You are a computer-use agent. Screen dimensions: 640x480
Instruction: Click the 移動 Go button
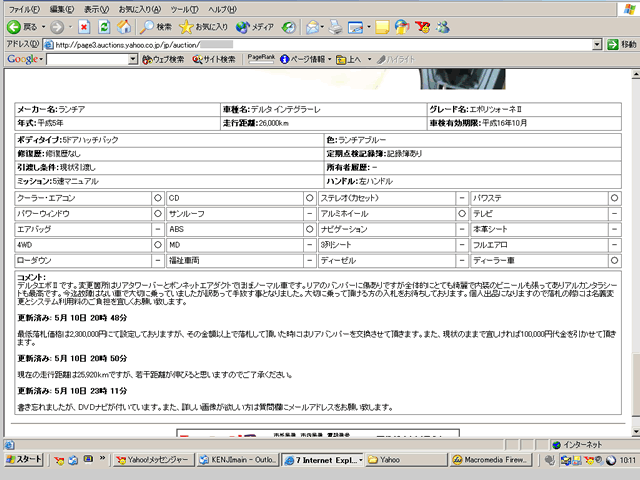coord(622,44)
